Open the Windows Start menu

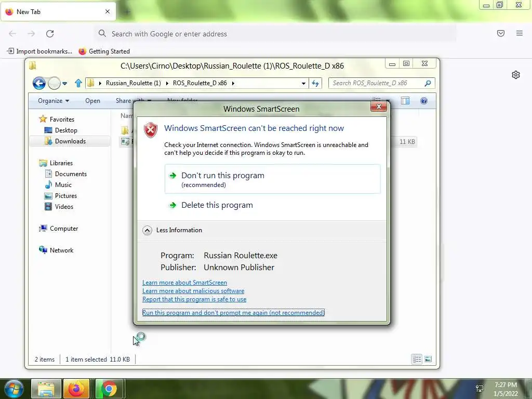click(14, 389)
